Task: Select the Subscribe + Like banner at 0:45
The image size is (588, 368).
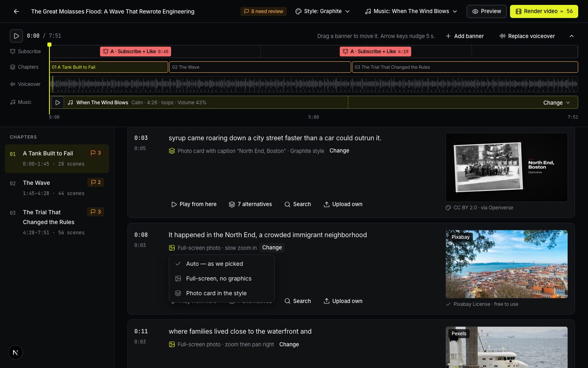Action: point(136,52)
